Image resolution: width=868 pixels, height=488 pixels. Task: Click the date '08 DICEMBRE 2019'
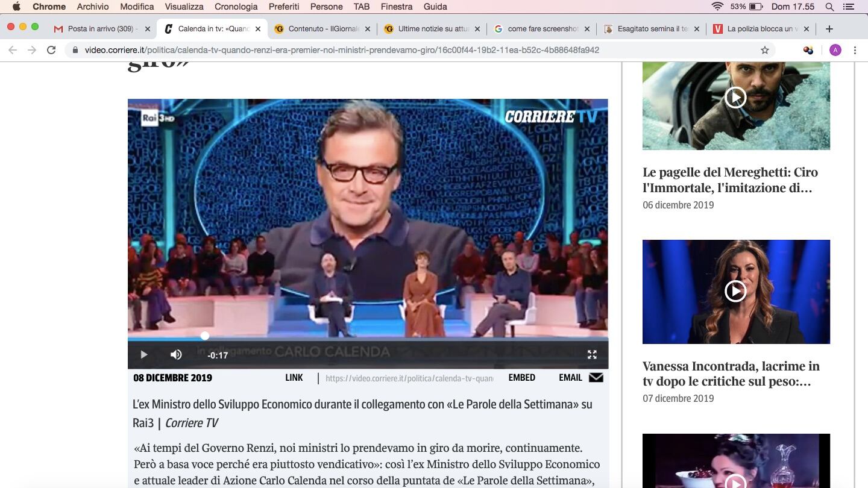[172, 378]
